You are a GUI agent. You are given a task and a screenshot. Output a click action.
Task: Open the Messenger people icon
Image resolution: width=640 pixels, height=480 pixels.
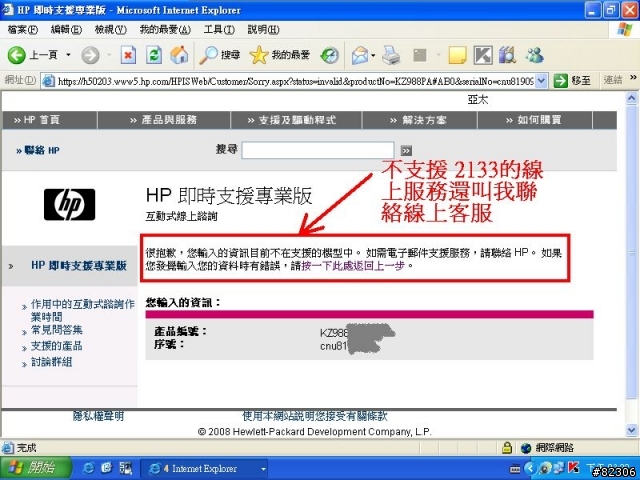pyautogui.click(x=534, y=55)
